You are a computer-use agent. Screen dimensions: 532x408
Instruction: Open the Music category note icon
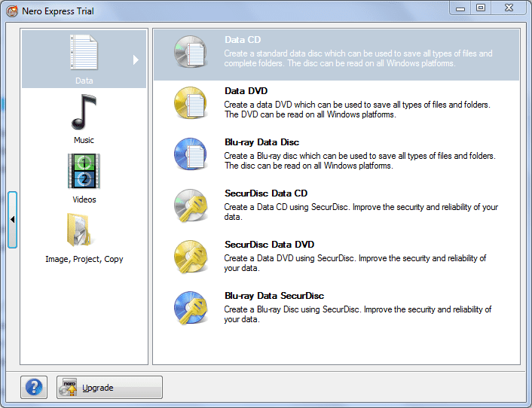pyautogui.click(x=84, y=112)
